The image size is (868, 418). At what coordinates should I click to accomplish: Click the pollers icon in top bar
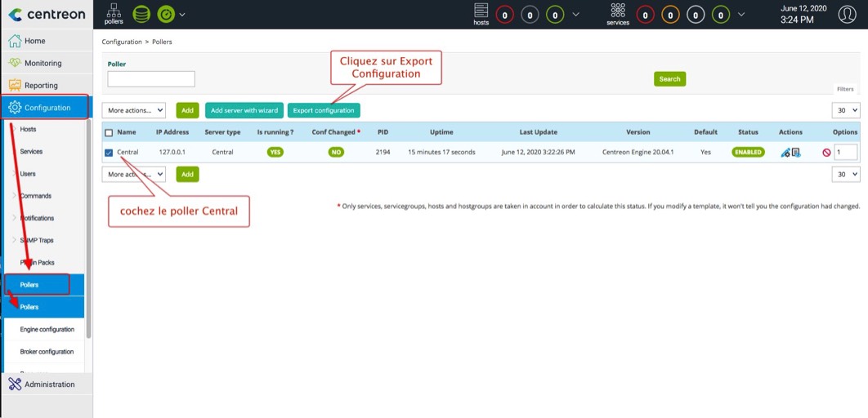pyautogui.click(x=114, y=13)
